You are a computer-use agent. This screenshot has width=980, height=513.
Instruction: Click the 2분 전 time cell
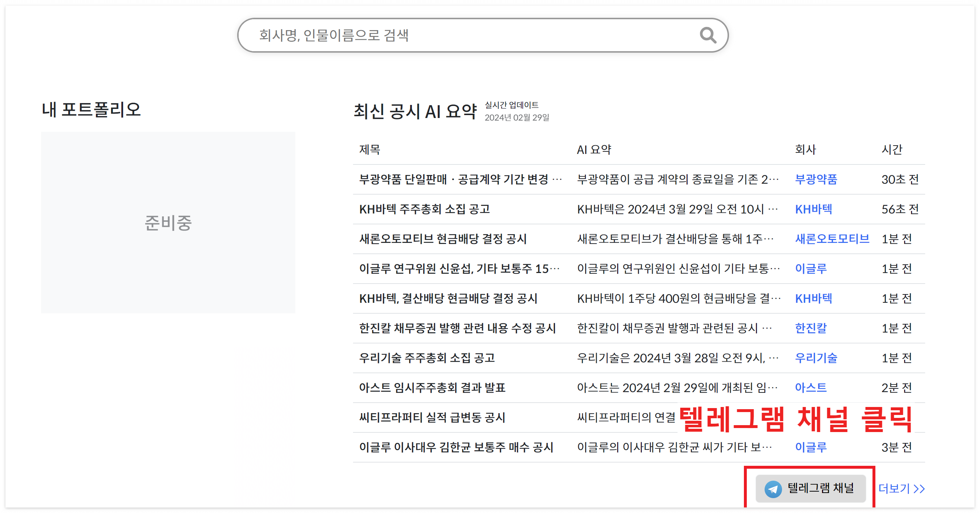click(897, 387)
